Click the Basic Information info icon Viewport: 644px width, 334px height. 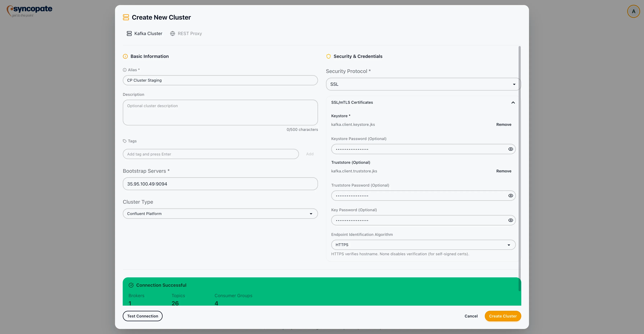[x=125, y=57]
